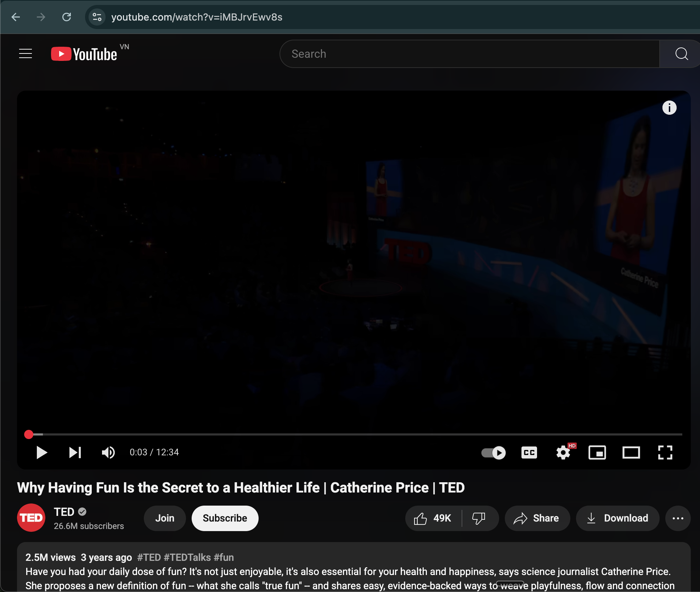The width and height of the screenshot is (700, 592).
Task: Expand the video description box
Action: [x=354, y=567]
